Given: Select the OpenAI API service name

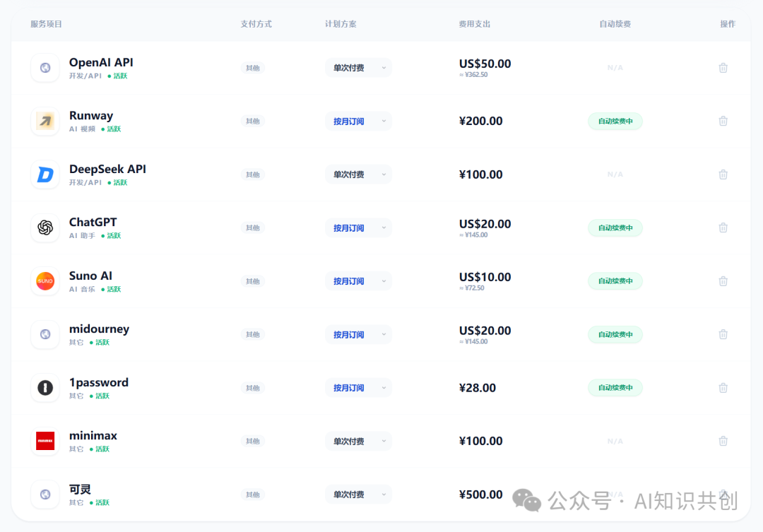Looking at the screenshot, I should [x=101, y=62].
